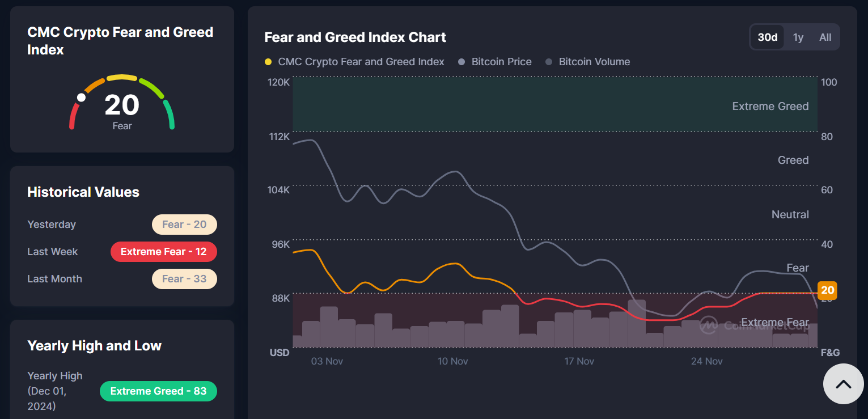
Task: Expand the Historical Values panel
Action: click(83, 192)
